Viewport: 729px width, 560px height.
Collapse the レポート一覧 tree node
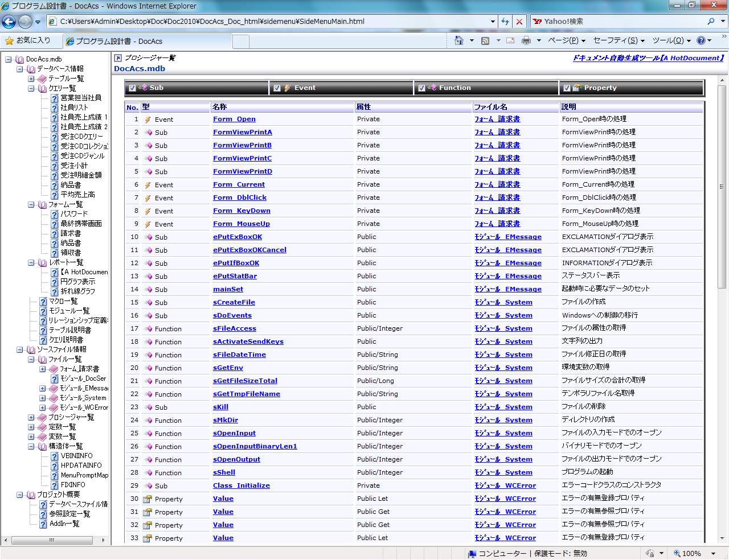point(31,262)
